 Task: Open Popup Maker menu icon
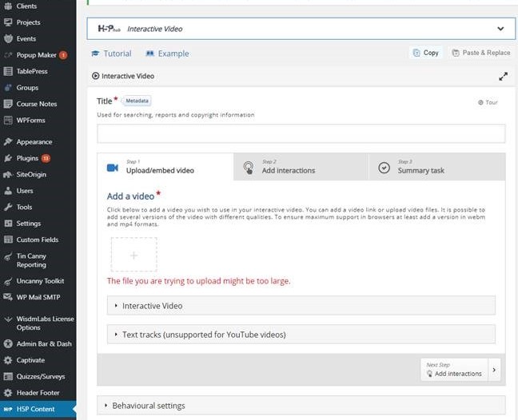point(8,55)
